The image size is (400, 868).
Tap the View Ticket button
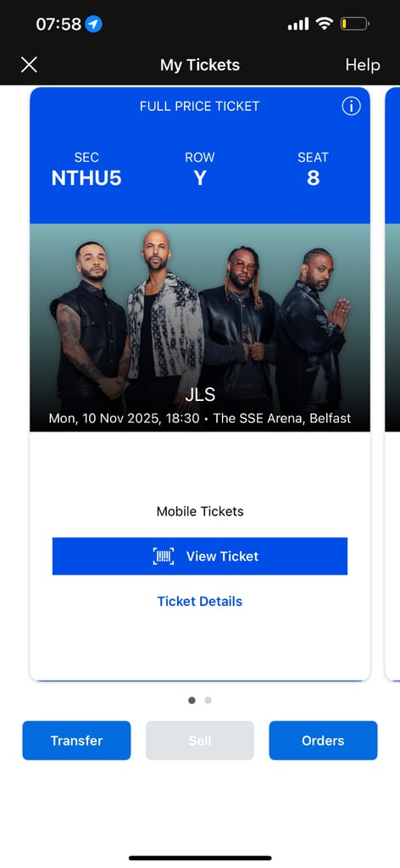[x=200, y=556]
